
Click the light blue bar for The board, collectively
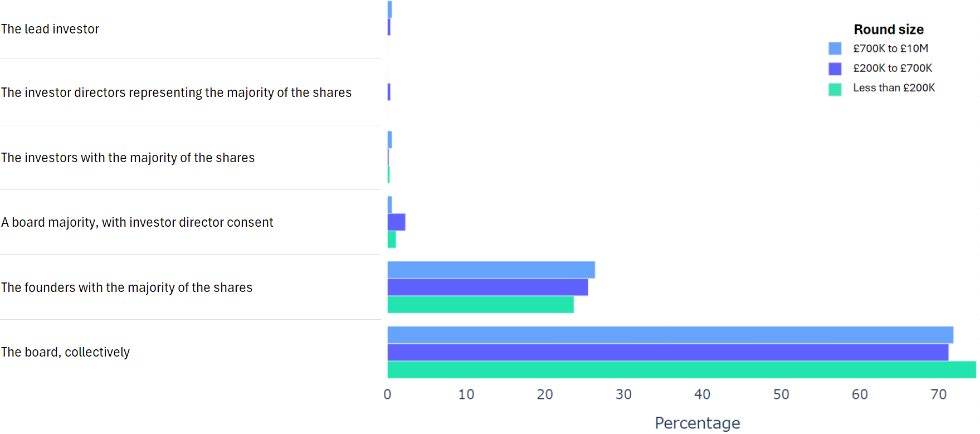coord(670,335)
